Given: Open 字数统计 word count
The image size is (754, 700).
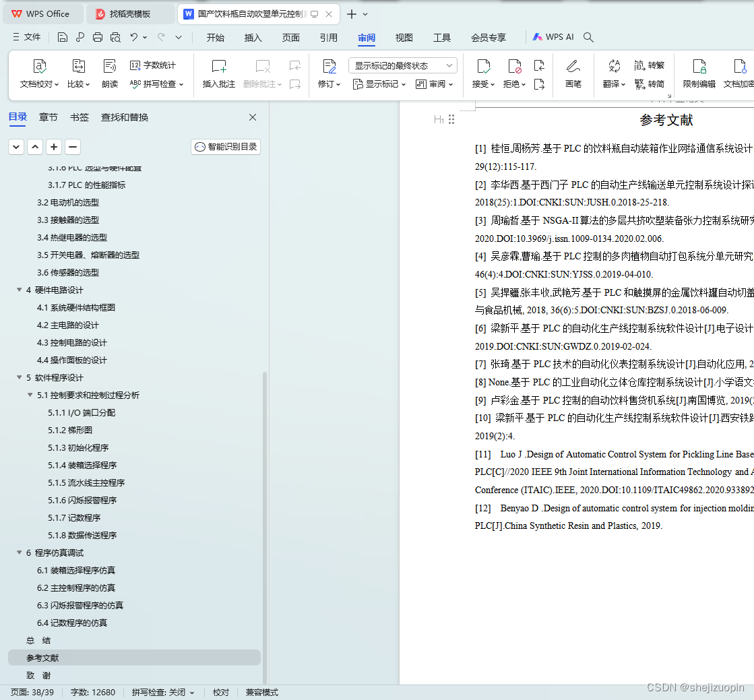Looking at the screenshot, I should [x=153, y=65].
